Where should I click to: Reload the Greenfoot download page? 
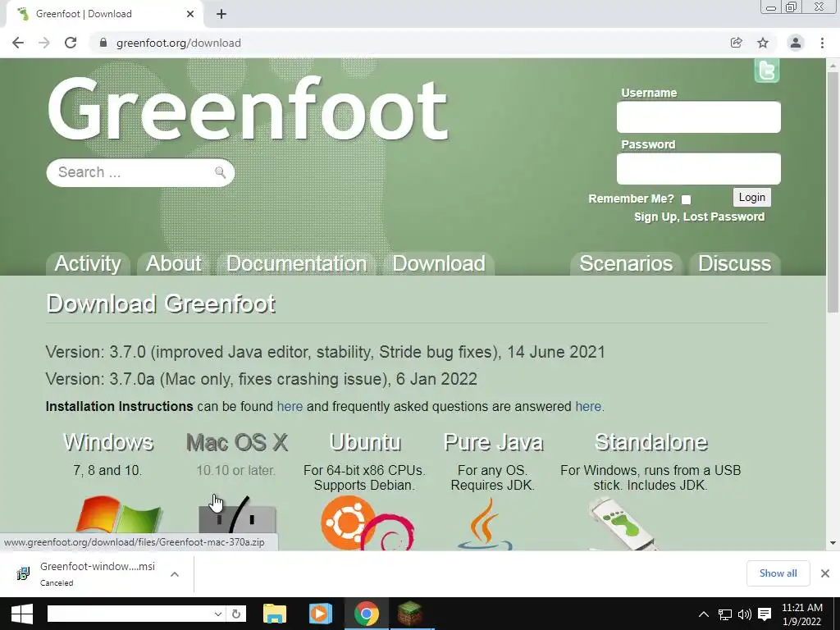point(71,43)
